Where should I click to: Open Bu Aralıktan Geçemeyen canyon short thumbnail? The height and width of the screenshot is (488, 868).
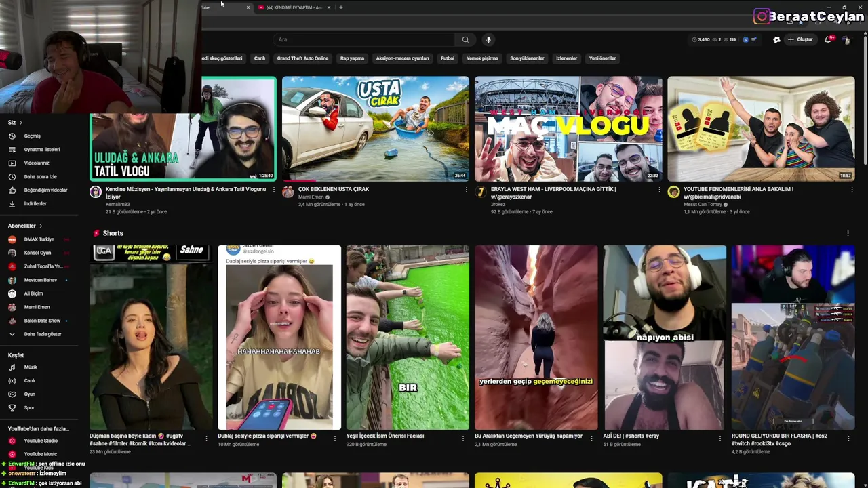536,338
